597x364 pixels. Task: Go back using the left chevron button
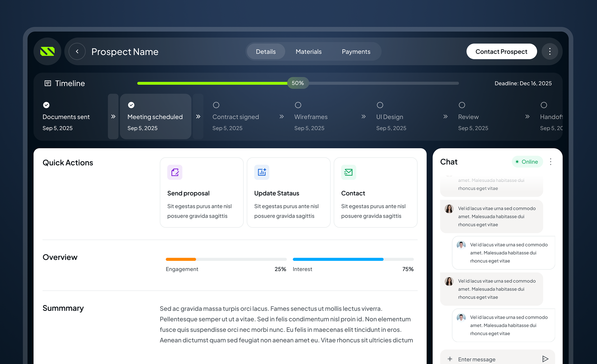(x=77, y=51)
